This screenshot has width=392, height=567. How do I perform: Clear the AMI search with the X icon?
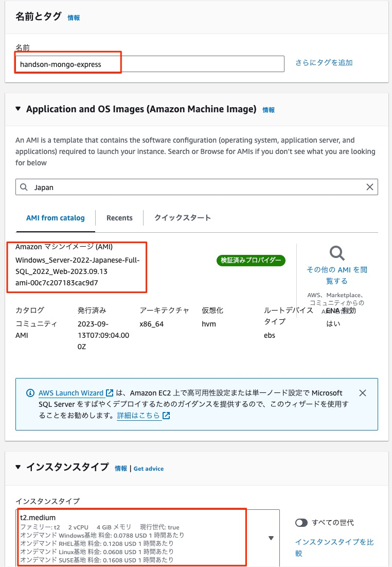tap(369, 187)
